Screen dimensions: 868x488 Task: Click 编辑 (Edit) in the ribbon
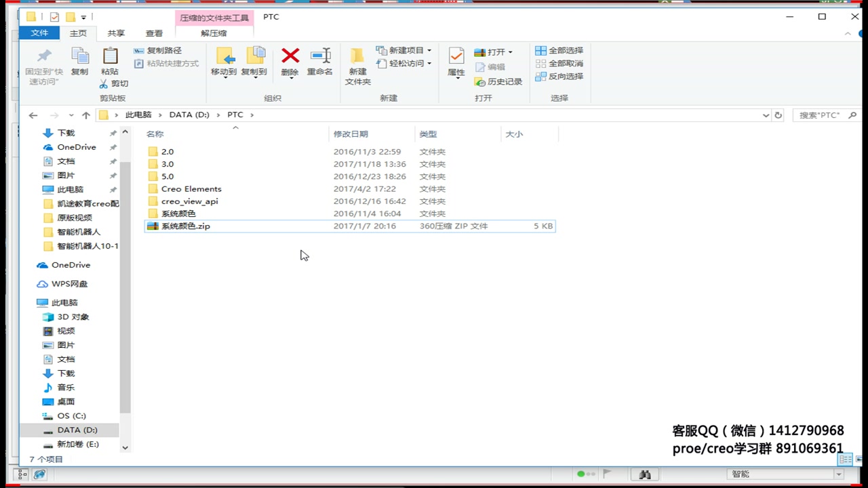pos(490,67)
